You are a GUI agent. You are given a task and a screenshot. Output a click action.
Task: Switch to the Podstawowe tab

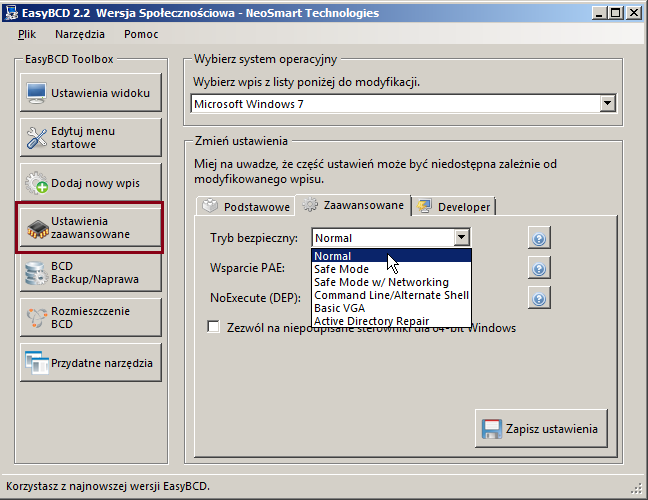pyautogui.click(x=245, y=206)
